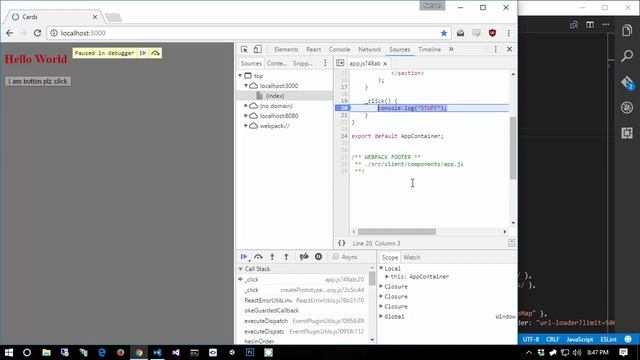
Task: Collapse the Call Stack section
Action: (240, 269)
